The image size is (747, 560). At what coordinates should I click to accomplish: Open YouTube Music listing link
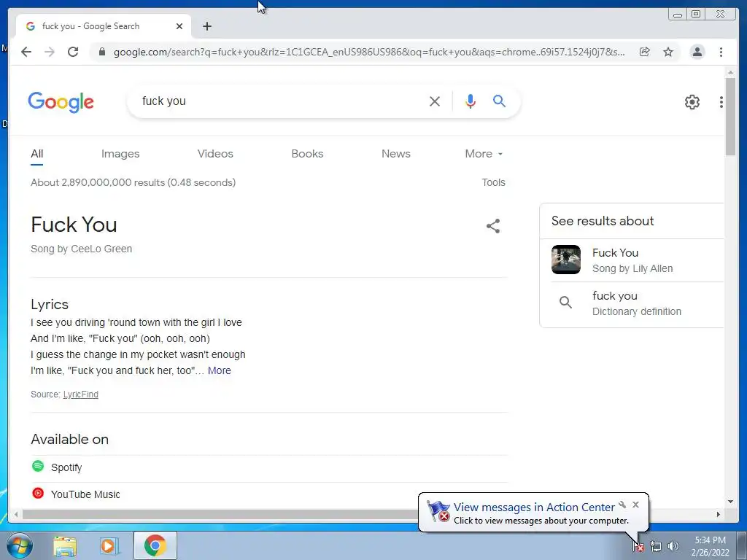coord(85,494)
